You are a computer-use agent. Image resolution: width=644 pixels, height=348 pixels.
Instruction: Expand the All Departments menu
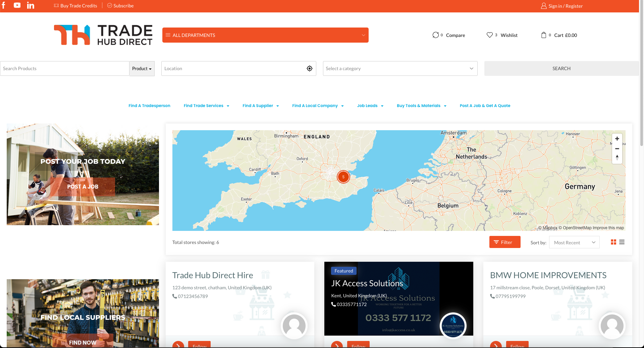click(265, 35)
